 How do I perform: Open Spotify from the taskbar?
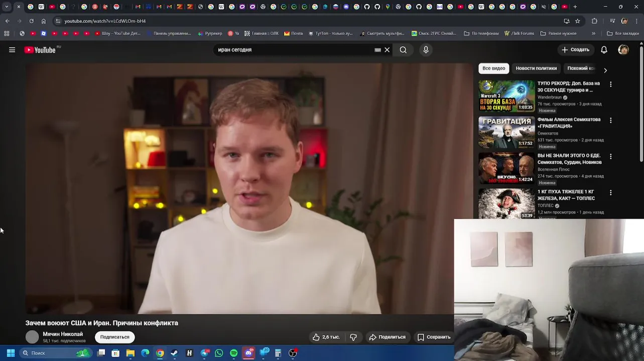(233, 353)
